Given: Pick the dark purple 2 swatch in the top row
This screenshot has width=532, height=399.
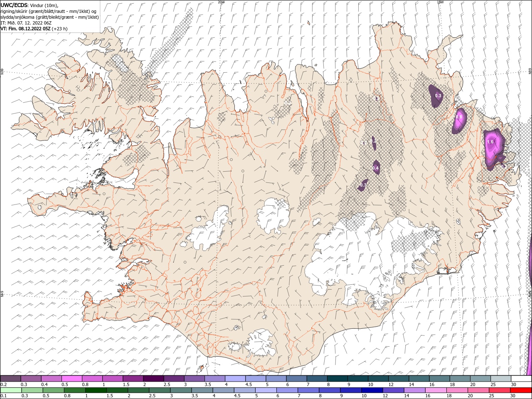Looking at the screenshot, I should tap(153, 379).
